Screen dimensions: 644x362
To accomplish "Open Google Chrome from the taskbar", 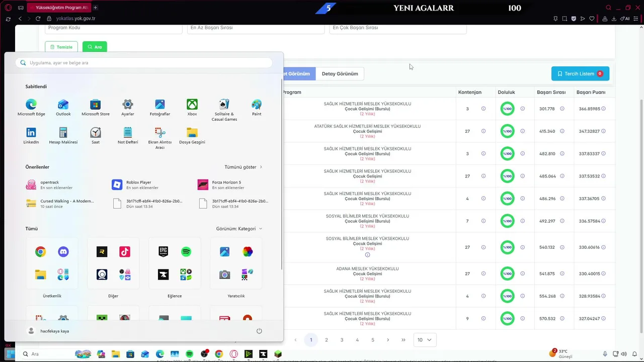I will pos(218,354).
